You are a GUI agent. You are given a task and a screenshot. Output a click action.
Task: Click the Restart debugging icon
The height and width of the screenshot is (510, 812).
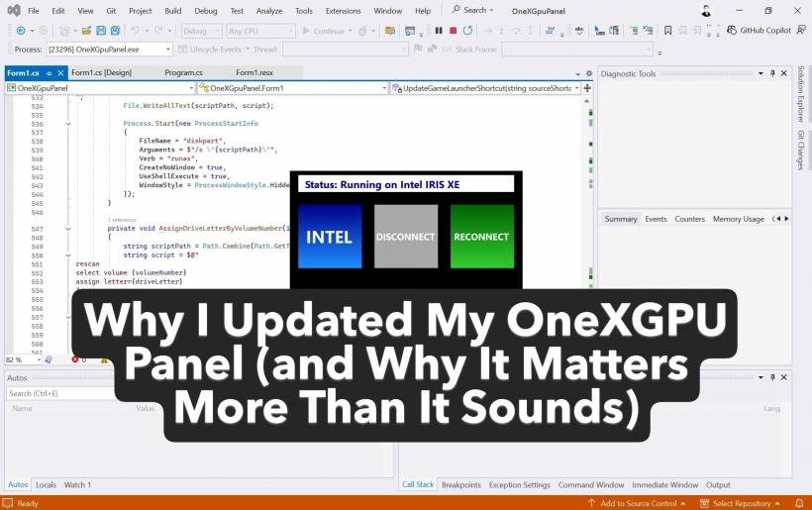[x=467, y=31]
